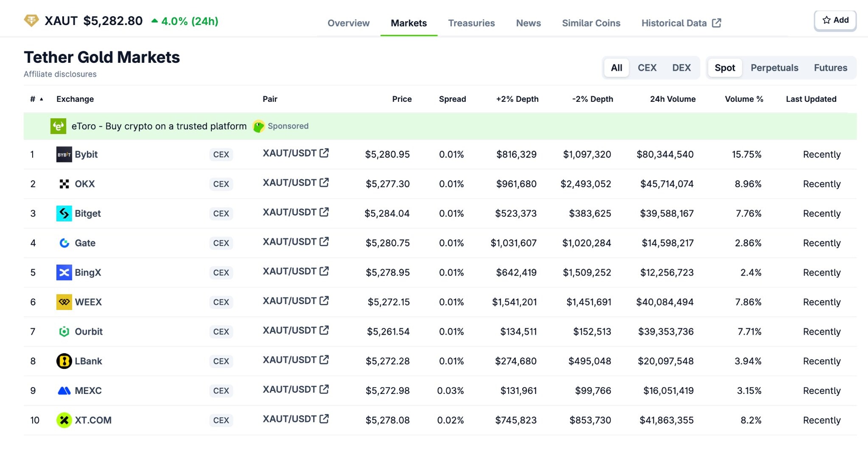868x455 pixels.
Task: Click the MEXC exchange logo
Action: click(64, 390)
